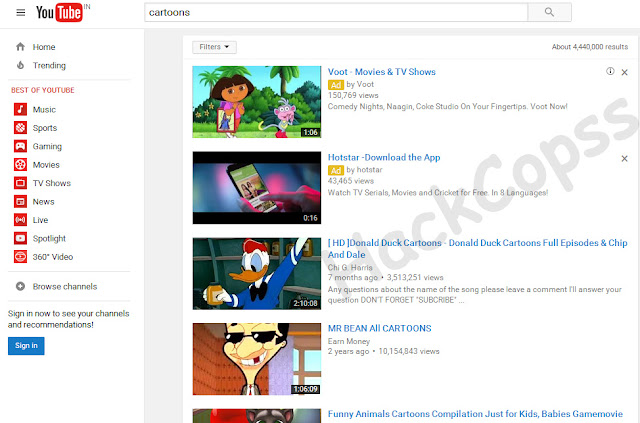Select 360° Video in the sidebar

point(53,256)
